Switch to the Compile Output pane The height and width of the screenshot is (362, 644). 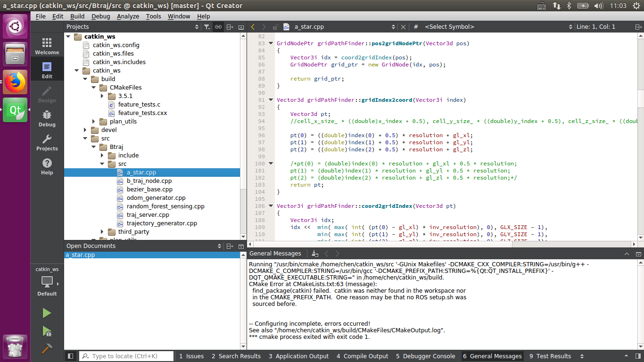(x=362, y=356)
